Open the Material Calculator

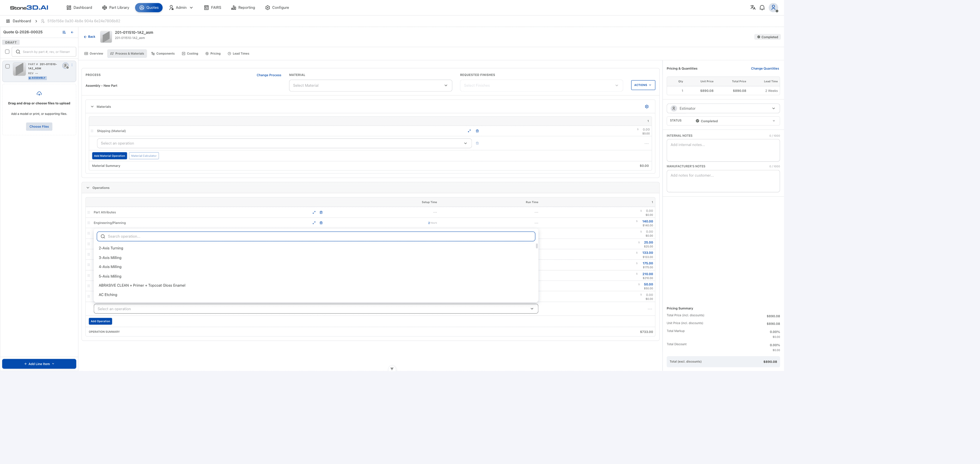tap(144, 156)
